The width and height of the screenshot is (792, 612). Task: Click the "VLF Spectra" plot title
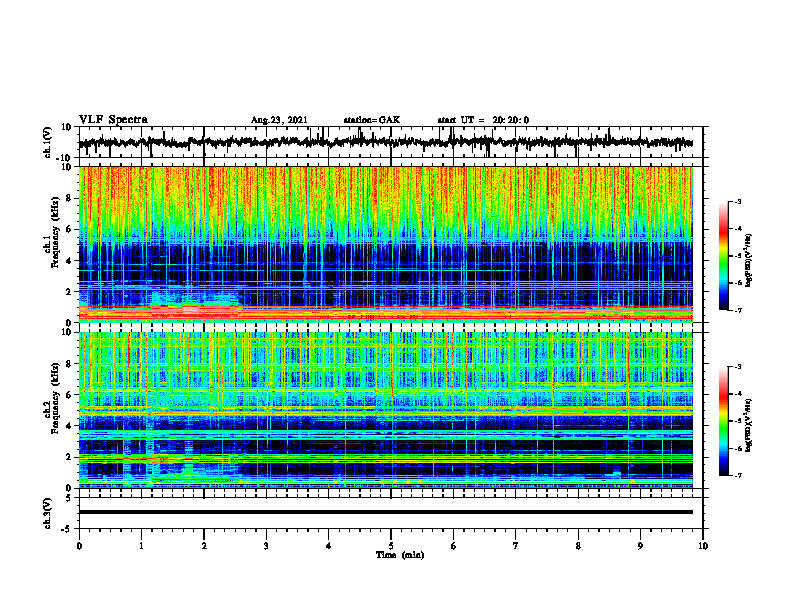click(x=113, y=120)
